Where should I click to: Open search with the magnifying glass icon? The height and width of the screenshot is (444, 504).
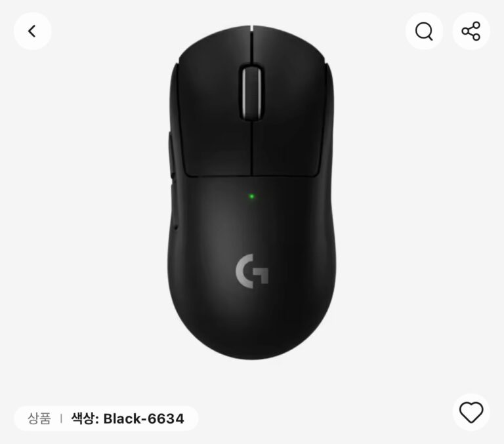[424, 31]
